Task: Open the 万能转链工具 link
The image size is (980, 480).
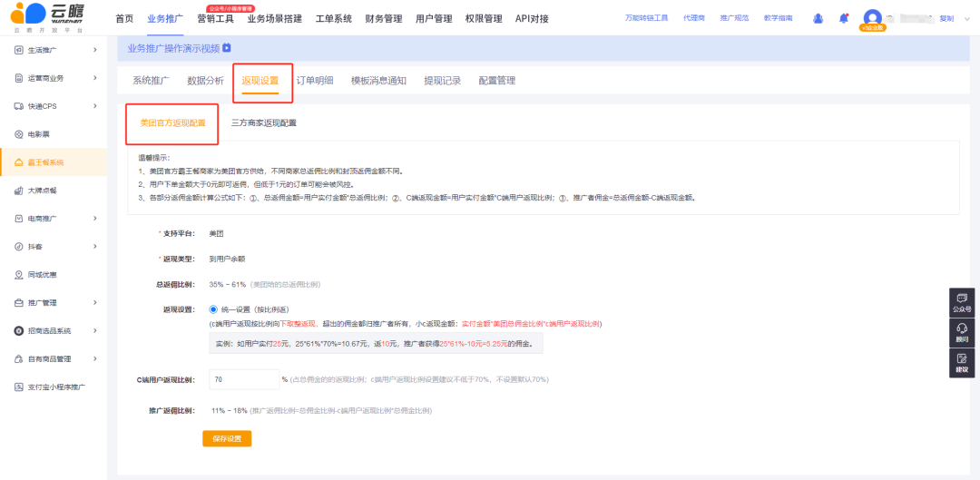Action: coord(646,18)
